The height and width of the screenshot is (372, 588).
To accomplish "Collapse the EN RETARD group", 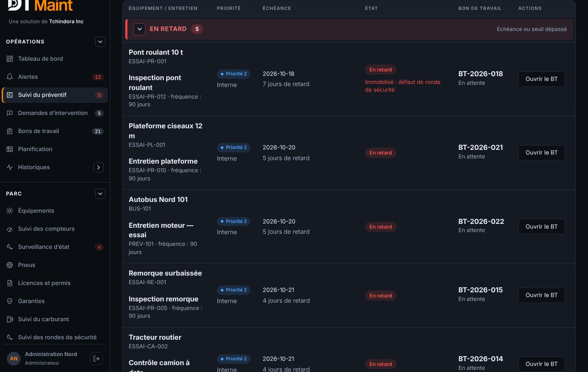I will (139, 29).
